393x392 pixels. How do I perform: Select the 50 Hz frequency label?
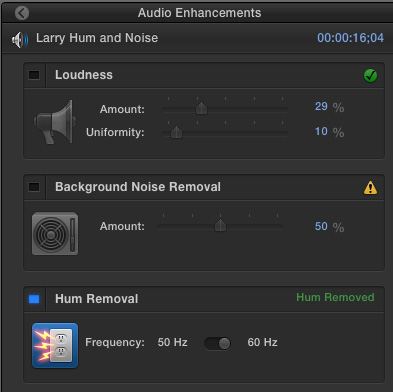click(172, 342)
